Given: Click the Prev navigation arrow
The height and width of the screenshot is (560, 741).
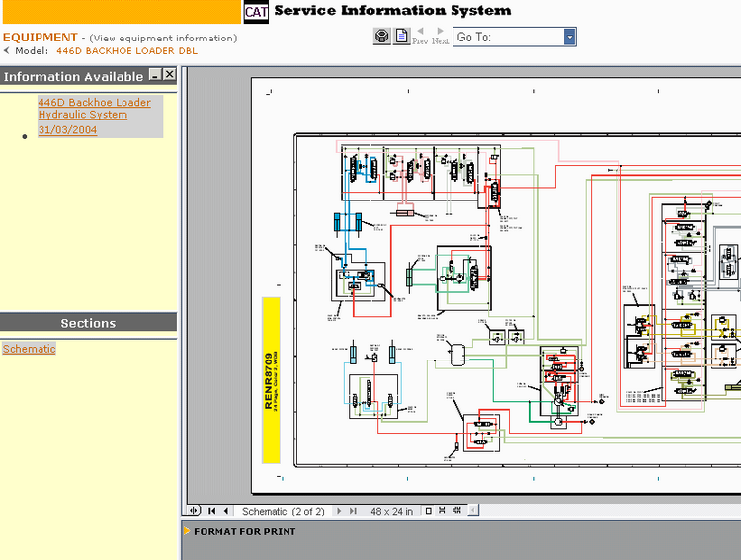Looking at the screenshot, I should pos(420,37).
